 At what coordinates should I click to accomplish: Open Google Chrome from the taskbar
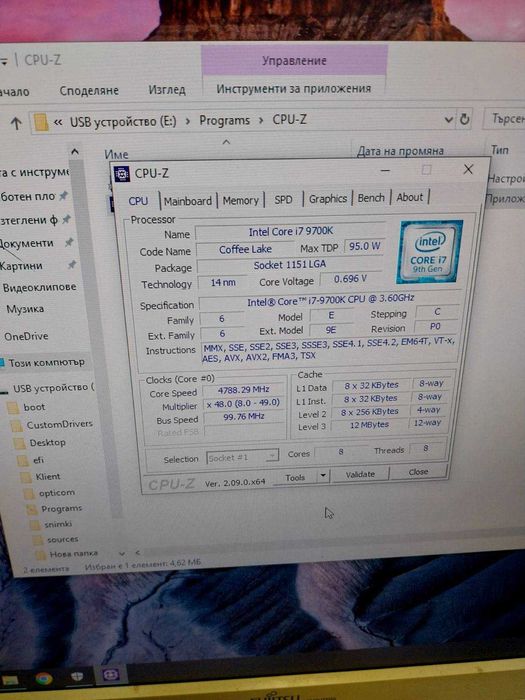44,679
